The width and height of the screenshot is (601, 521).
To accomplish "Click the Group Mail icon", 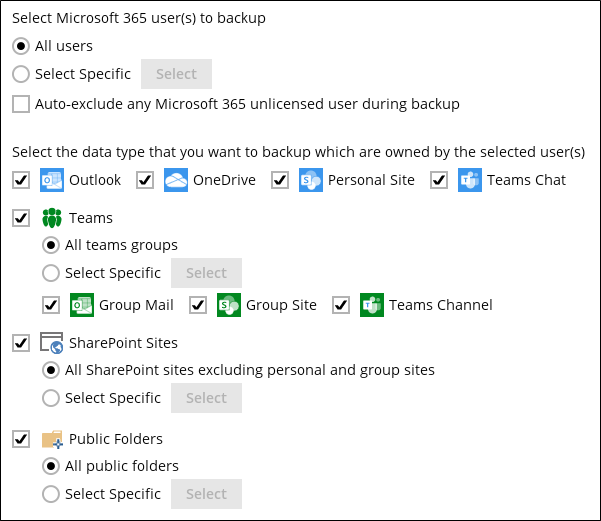I will point(82,305).
